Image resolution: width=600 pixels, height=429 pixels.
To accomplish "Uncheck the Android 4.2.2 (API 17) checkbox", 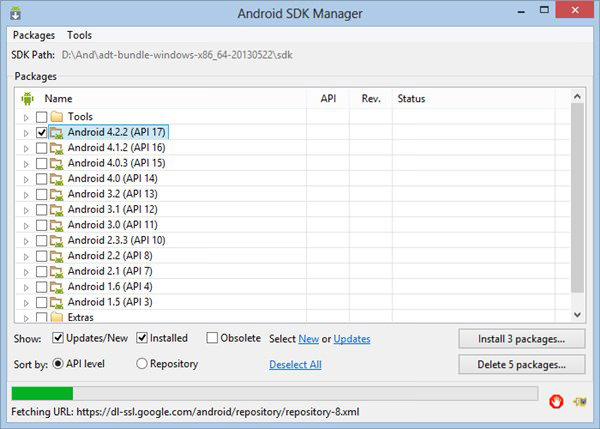I will [x=41, y=132].
